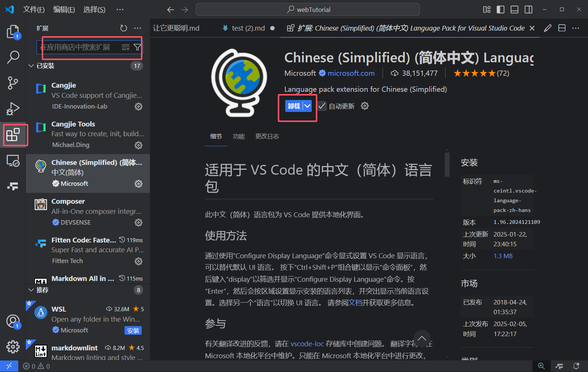Open the vscode-loc repository link

click(307, 344)
